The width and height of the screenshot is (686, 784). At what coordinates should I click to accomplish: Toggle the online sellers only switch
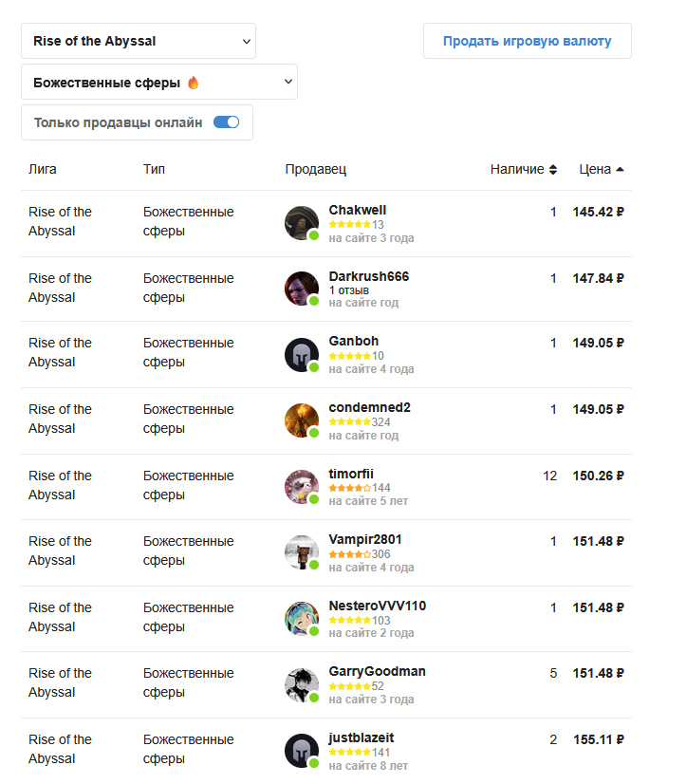pyautogui.click(x=226, y=122)
